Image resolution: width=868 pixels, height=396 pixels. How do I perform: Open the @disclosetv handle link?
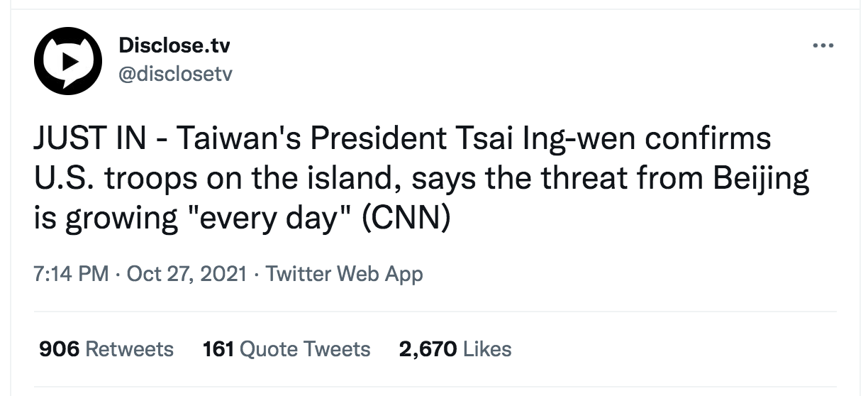pos(175,73)
